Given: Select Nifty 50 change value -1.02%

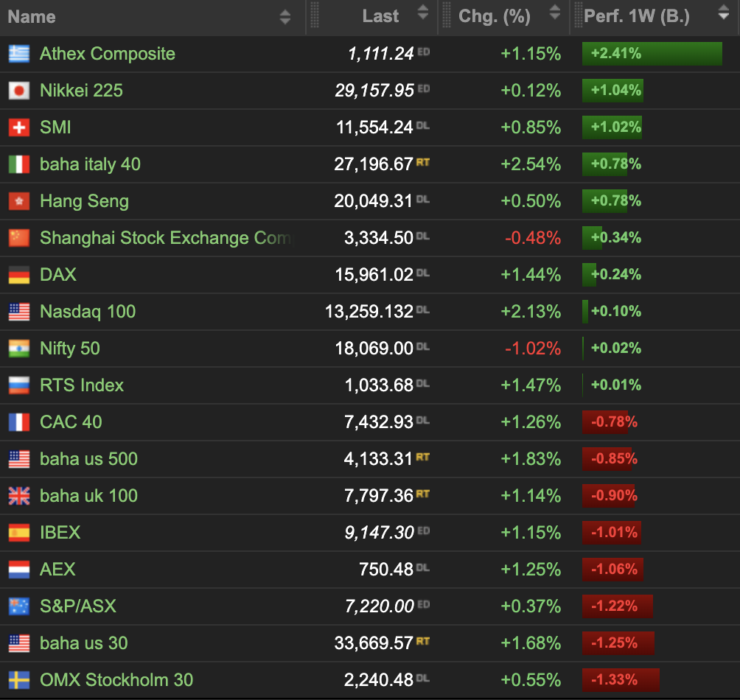Looking at the screenshot, I should [532, 349].
